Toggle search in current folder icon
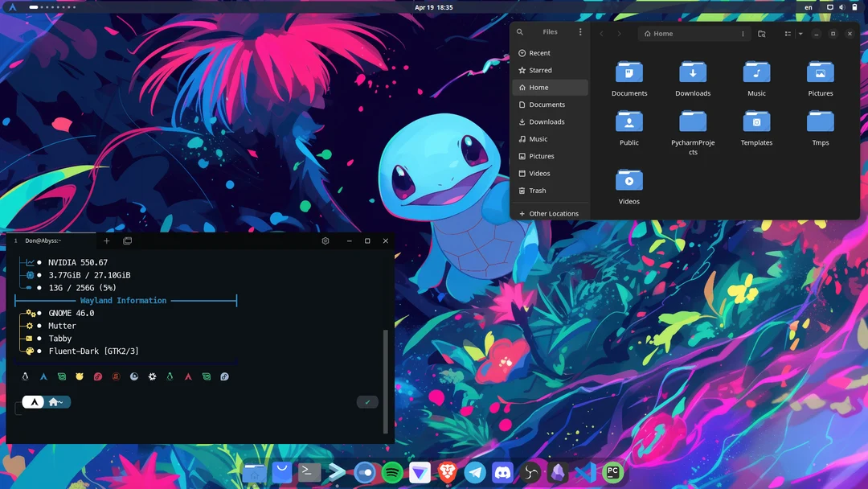868x489 pixels. click(x=762, y=34)
